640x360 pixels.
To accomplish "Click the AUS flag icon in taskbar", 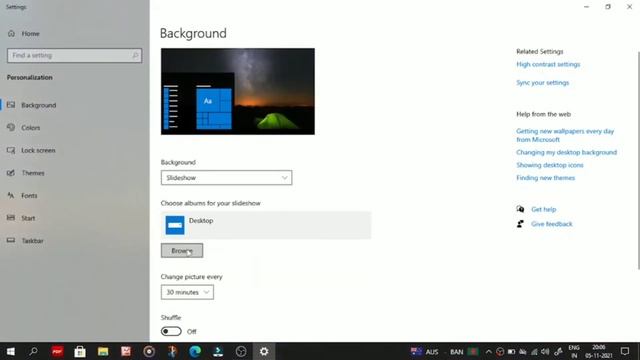I will [x=416, y=351].
